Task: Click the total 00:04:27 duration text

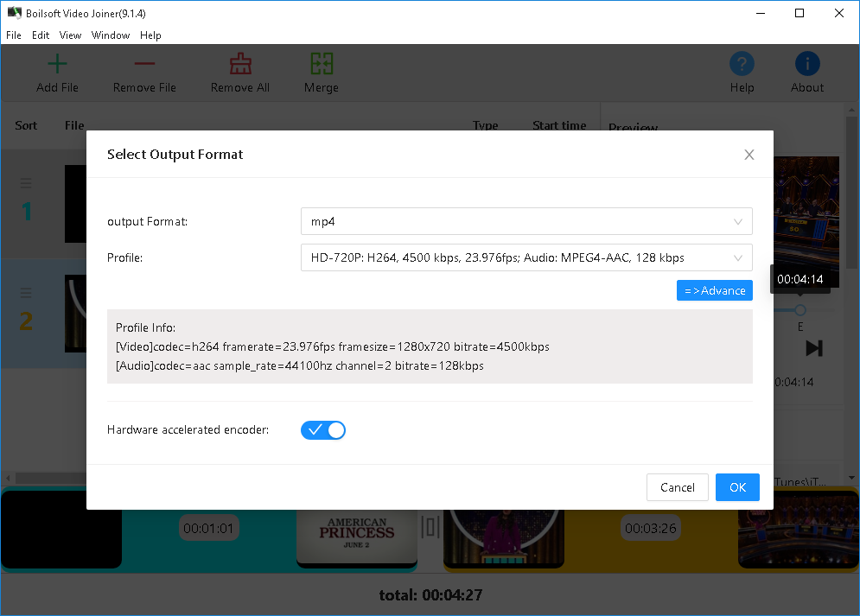Action: (x=430, y=595)
